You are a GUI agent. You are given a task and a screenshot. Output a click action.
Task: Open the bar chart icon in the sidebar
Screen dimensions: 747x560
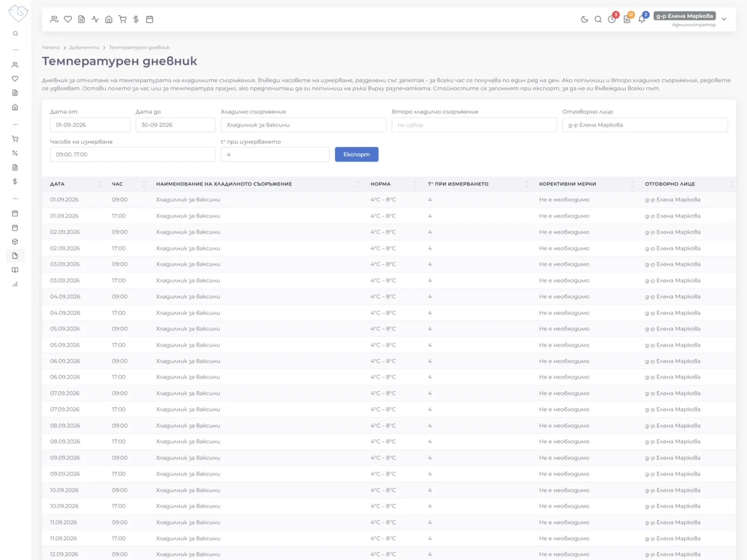(15, 284)
